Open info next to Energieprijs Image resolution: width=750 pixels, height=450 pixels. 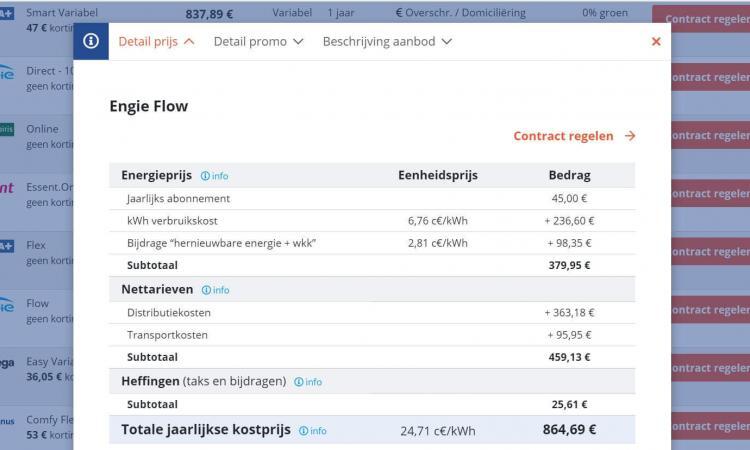pyautogui.click(x=214, y=176)
